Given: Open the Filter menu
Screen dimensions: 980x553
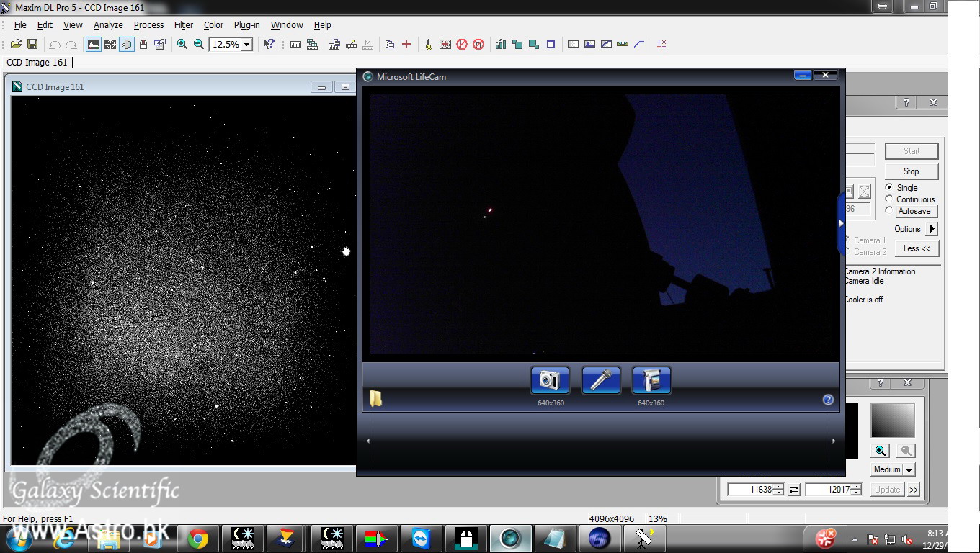Looking at the screenshot, I should click(x=184, y=24).
